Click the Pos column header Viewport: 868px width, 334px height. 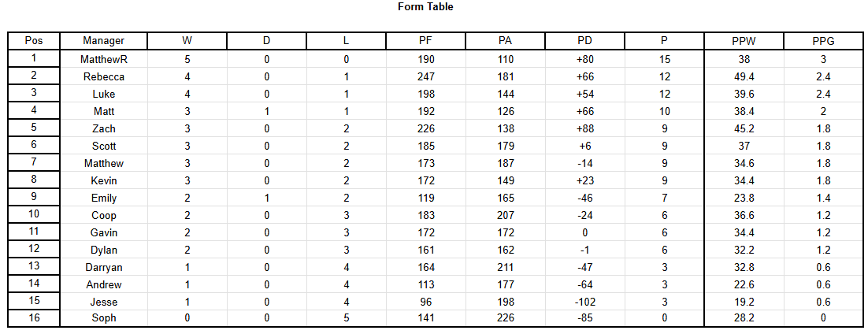[x=34, y=40]
